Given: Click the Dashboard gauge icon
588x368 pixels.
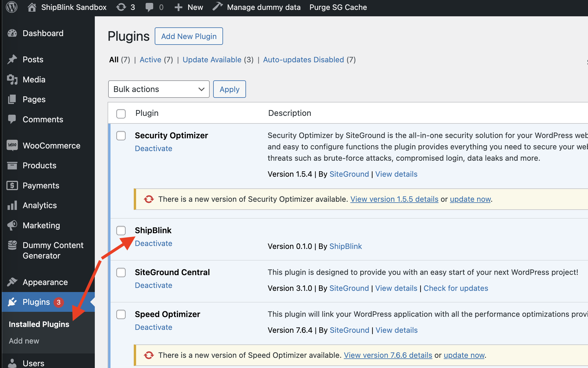Looking at the screenshot, I should 12,33.
